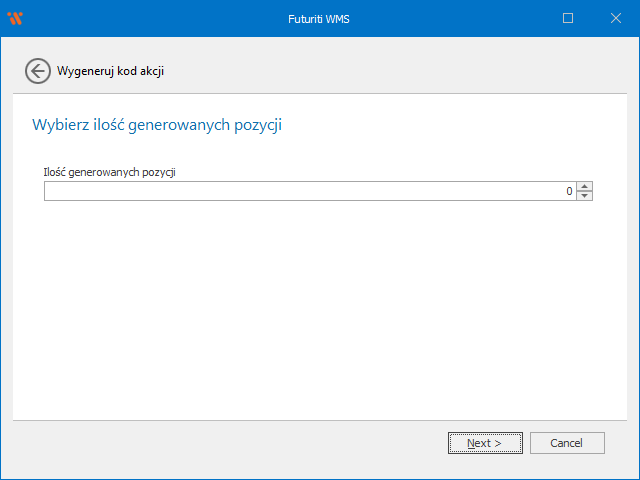The width and height of the screenshot is (640, 480).
Task: Click the Futuriti WMS title bar text
Action: point(319,18)
